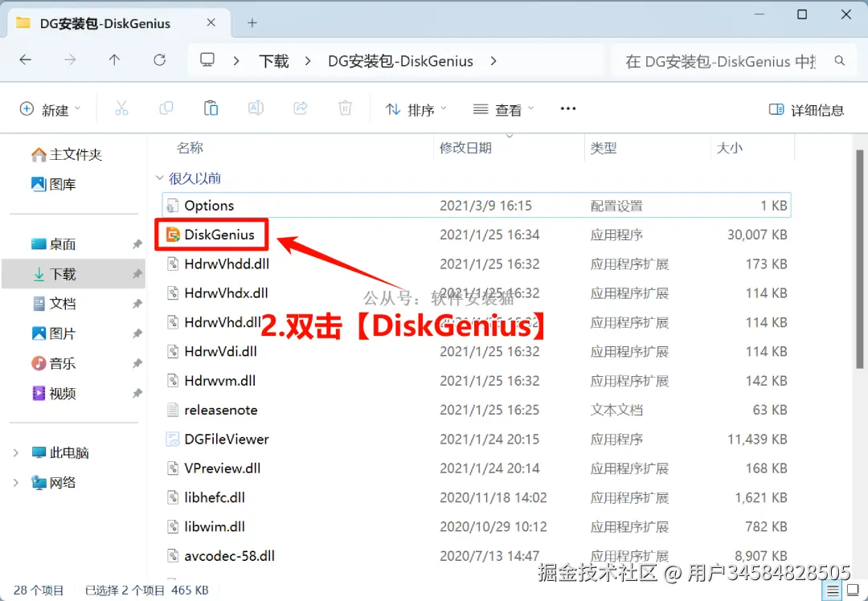Click the DGFileViewer application icon
The image size is (868, 601).
coord(173,440)
